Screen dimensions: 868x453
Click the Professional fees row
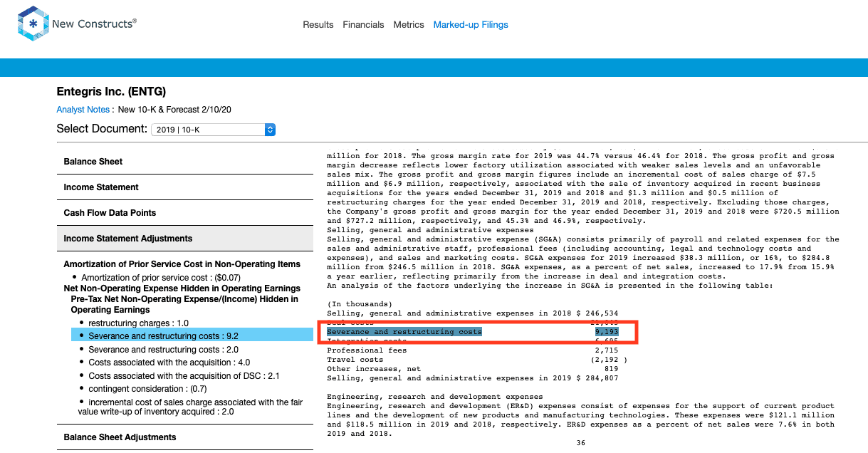[x=473, y=350]
